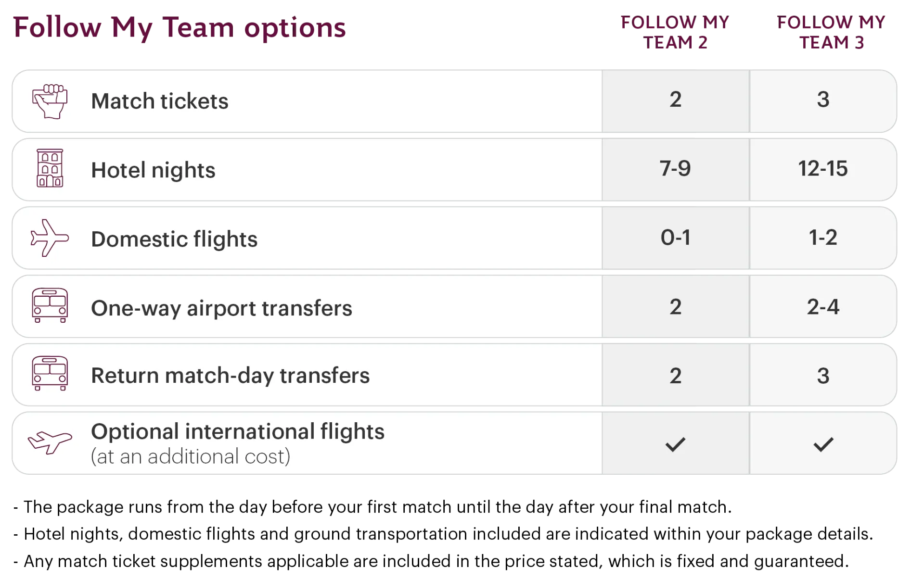Click the match tickets hand icon

50,101
